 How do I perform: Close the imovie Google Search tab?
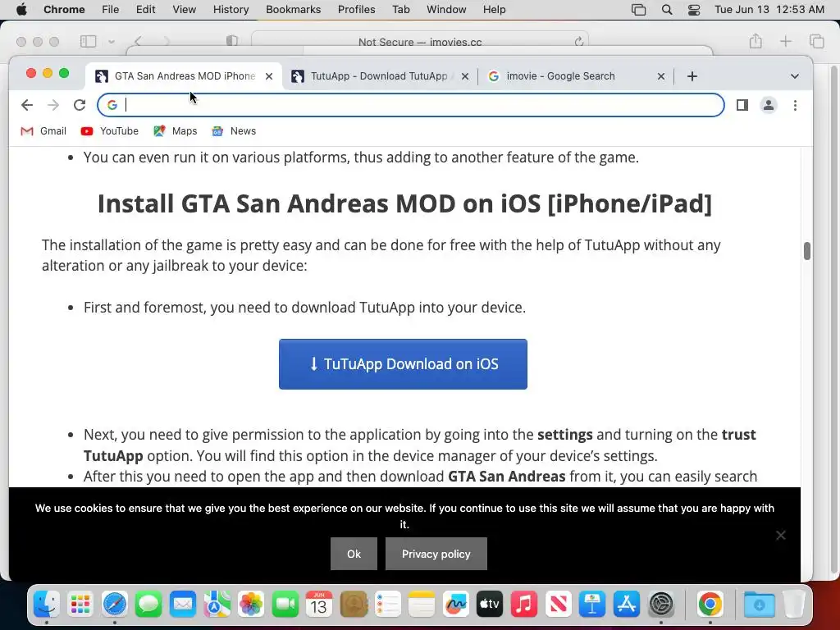pyautogui.click(x=661, y=76)
